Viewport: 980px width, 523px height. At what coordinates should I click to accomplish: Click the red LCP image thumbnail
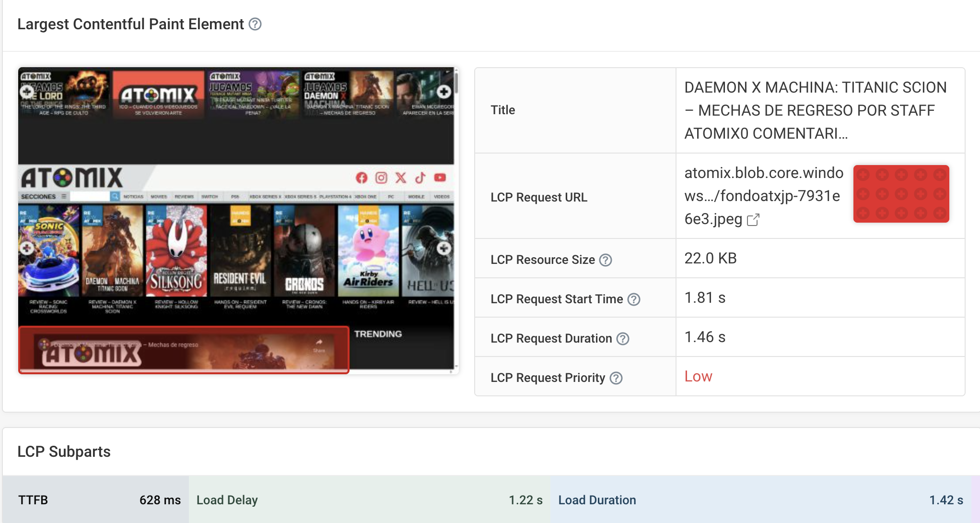click(x=901, y=194)
